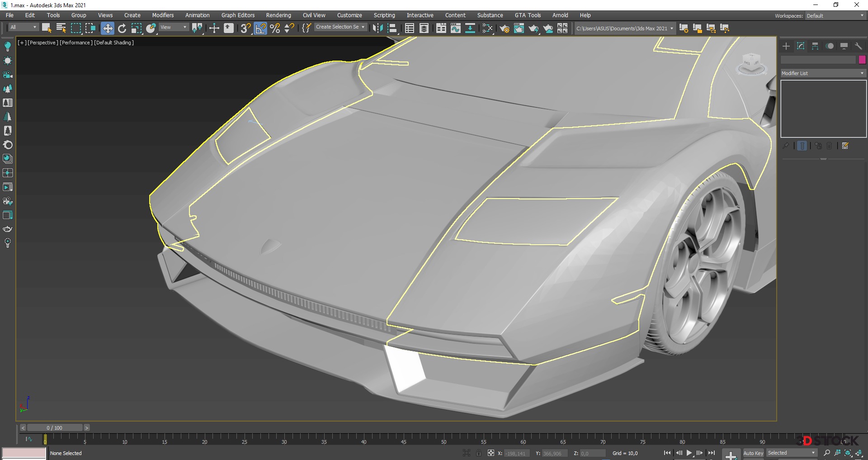Open the Material Editor icon

tap(487, 28)
